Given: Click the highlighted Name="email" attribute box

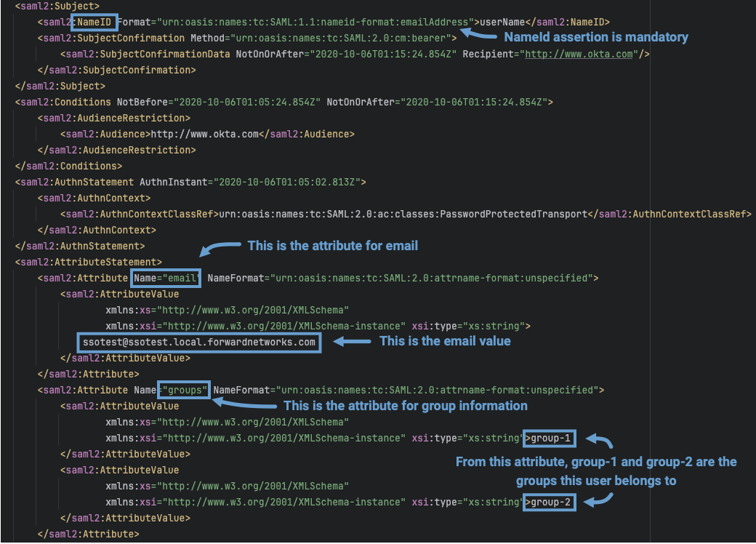Looking at the screenshot, I should click(166, 277).
